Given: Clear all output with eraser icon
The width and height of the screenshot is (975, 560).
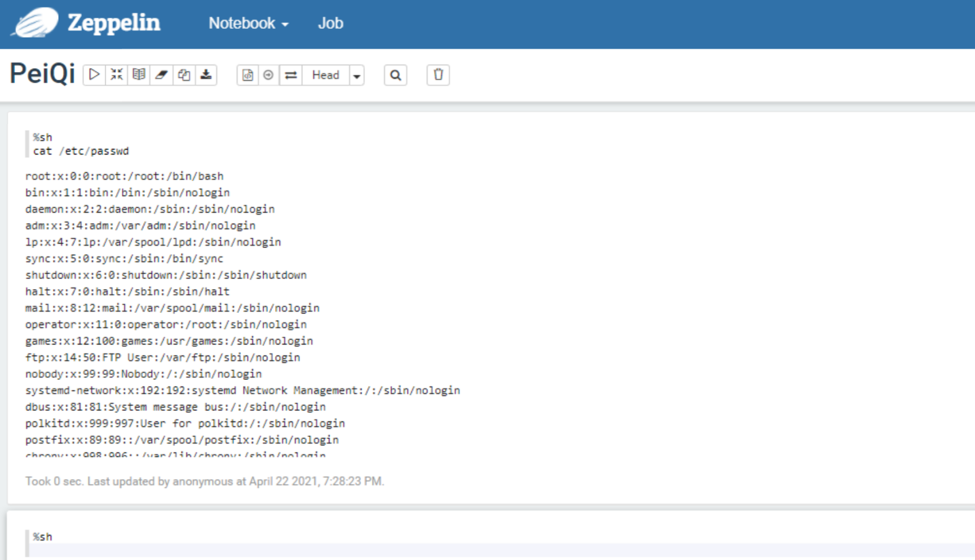Looking at the screenshot, I should (x=161, y=75).
